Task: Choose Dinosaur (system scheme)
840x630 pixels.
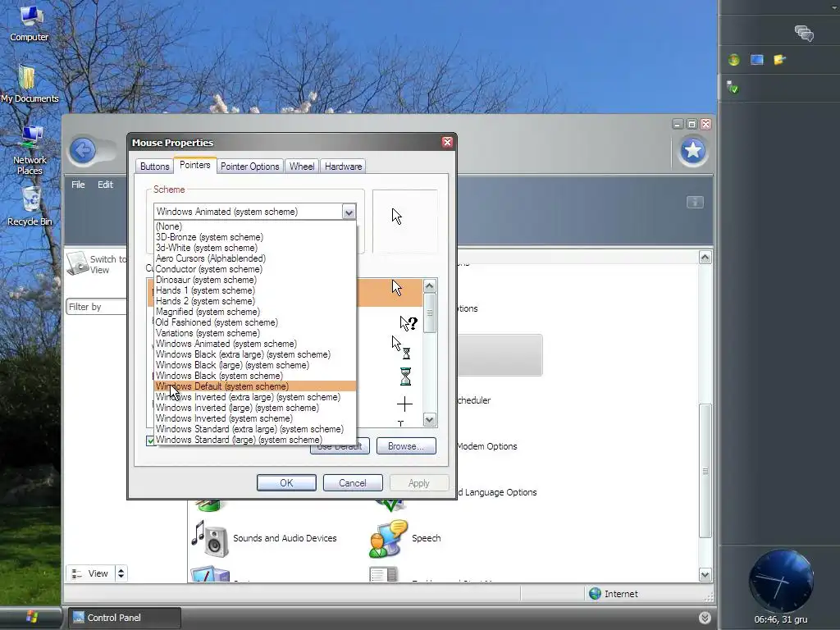Action: point(255,280)
